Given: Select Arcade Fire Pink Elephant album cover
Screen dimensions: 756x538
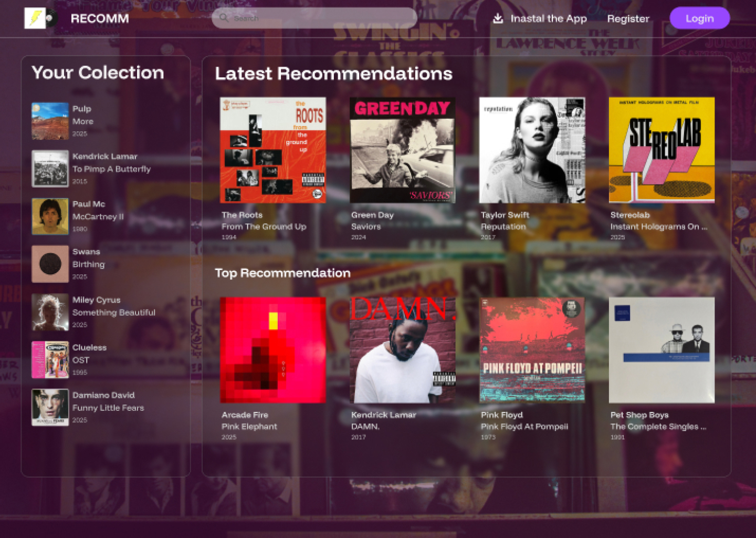Looking at the screenshot, I should coord(273,350).
